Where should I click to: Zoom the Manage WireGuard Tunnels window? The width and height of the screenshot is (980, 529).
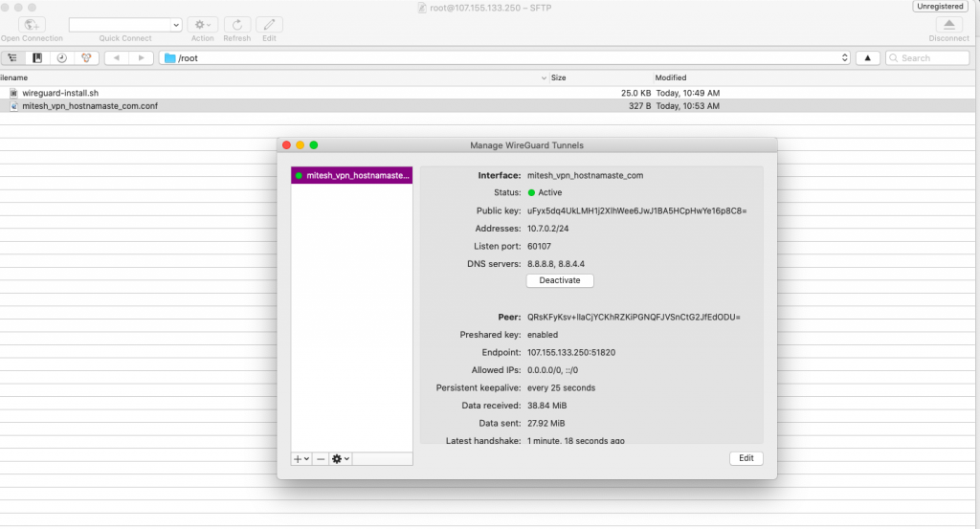click(314, 144)
